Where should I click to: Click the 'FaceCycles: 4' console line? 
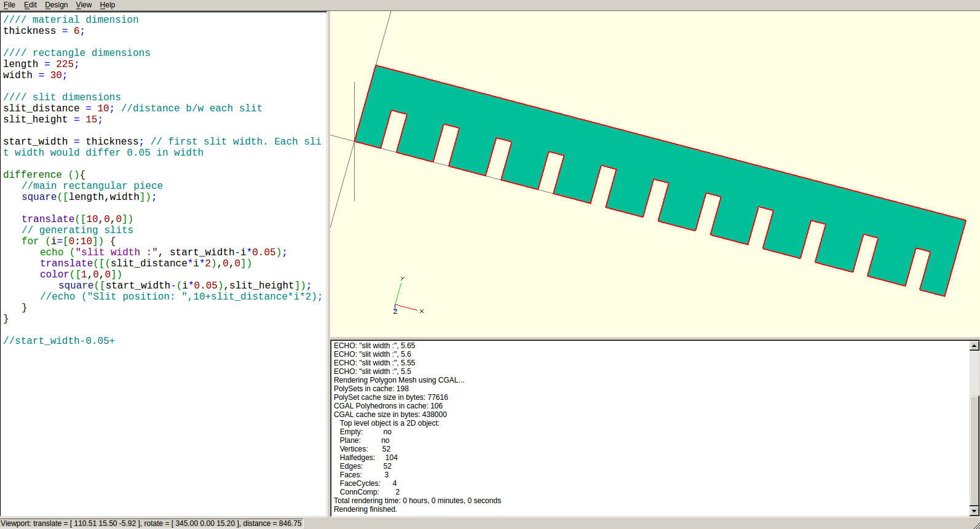tap(368, 483)
